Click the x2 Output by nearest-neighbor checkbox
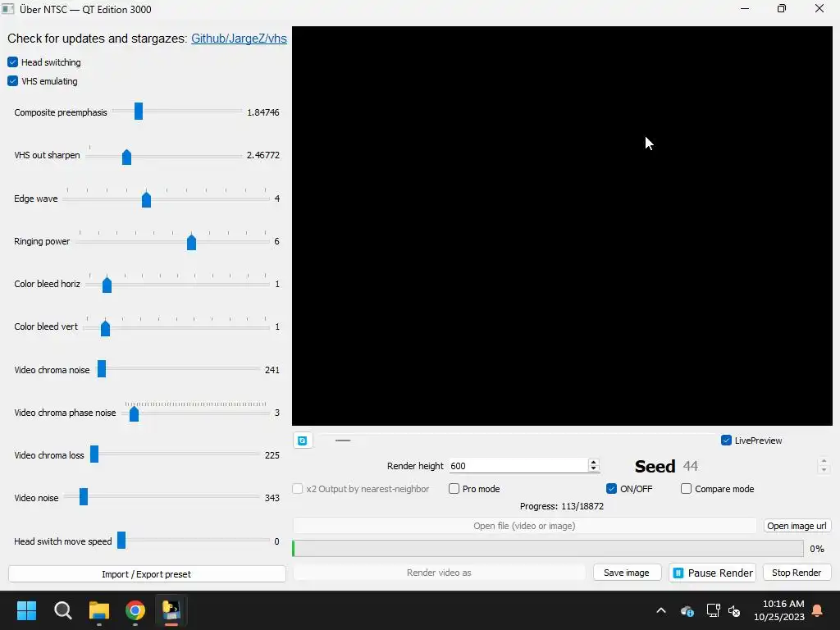 click(297, 489)
